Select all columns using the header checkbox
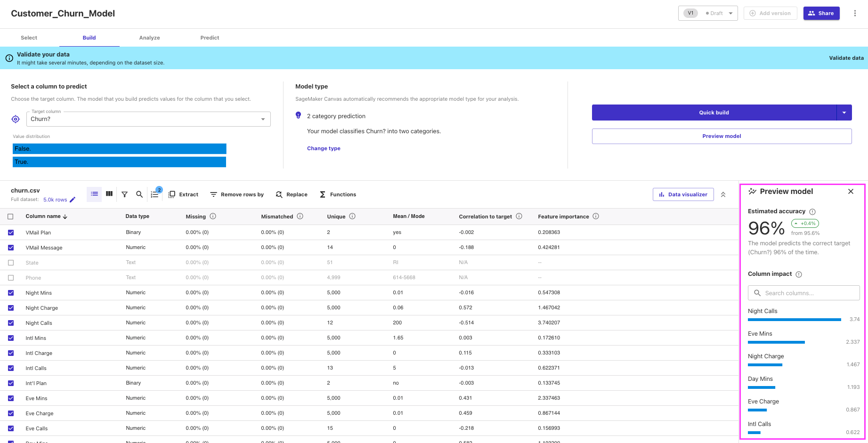Image resolution: width=868 pixels, height=443 pixels. (10, 216)
